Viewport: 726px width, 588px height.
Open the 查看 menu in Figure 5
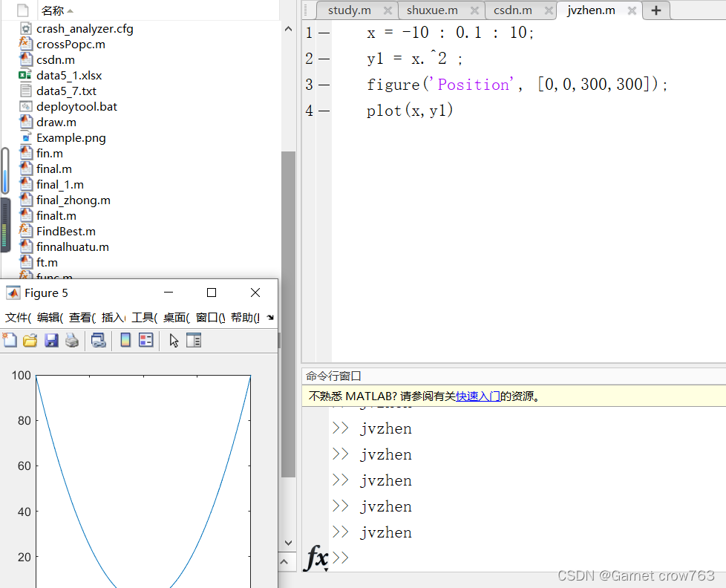(x=82, y=318)
